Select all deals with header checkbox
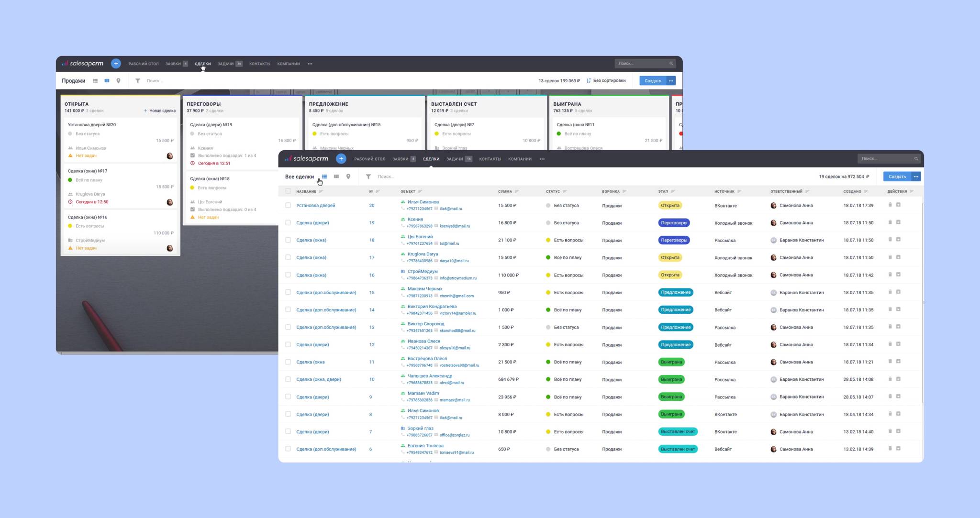The height and width of the screenshot is (518, 980). point(288,191)
